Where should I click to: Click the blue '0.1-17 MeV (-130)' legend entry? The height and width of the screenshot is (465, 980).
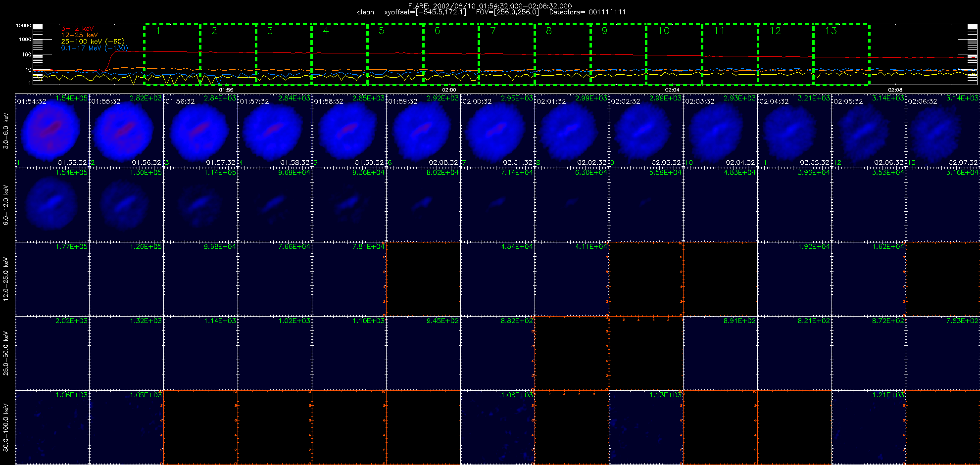[94, 48]
